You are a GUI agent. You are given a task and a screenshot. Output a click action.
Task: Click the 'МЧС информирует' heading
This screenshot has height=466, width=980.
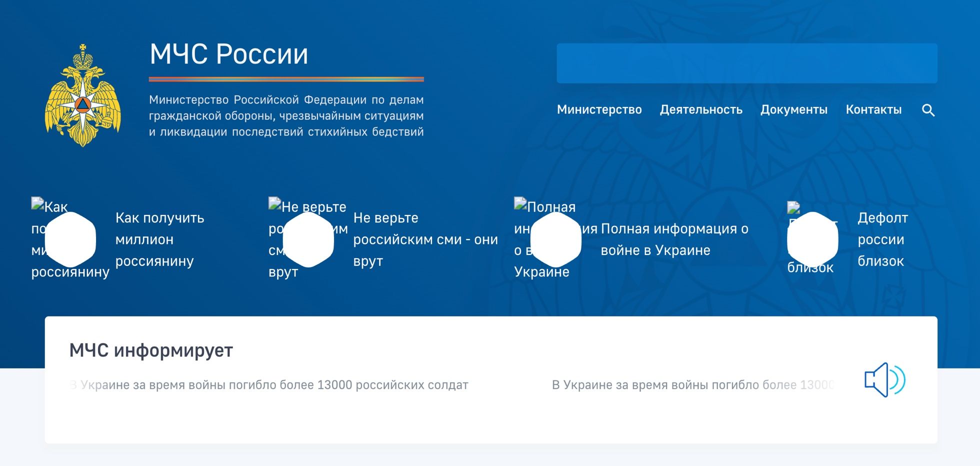point(151,350)
